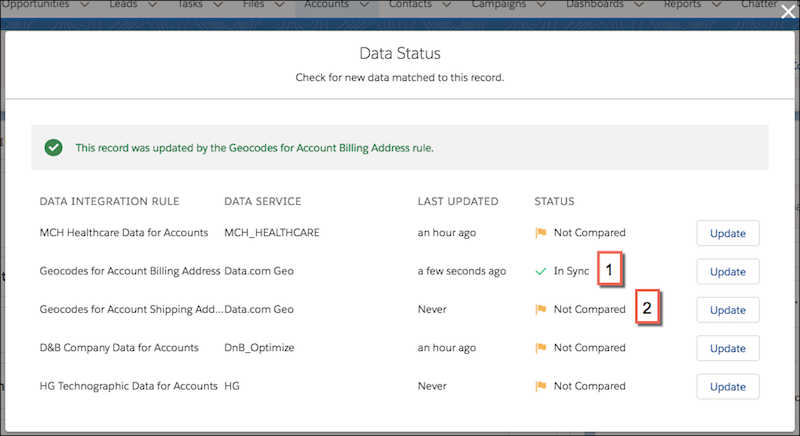Update HG Technographic Data for Accounts rule
Screen dimensions: 800x436
coord(728,387)
